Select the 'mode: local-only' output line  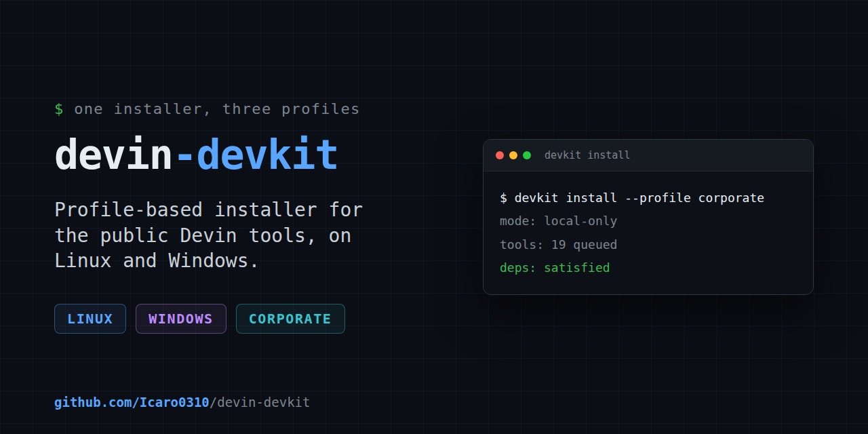558,221
